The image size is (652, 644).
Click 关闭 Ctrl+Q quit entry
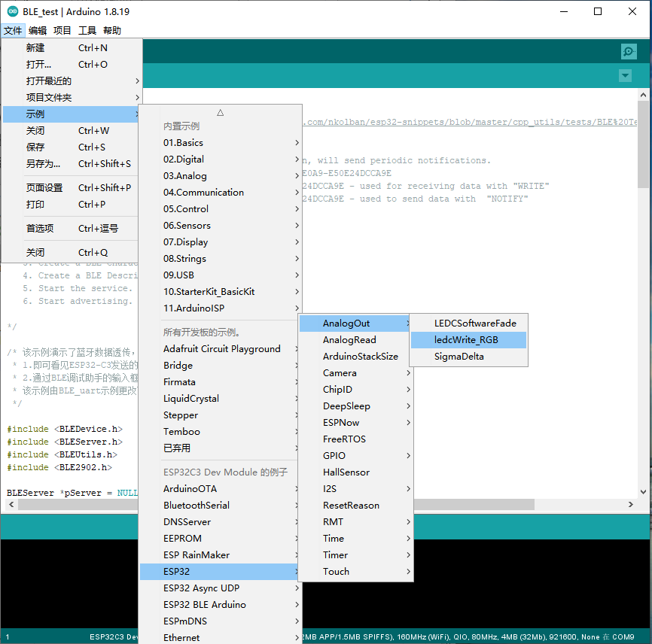[71, 253]
